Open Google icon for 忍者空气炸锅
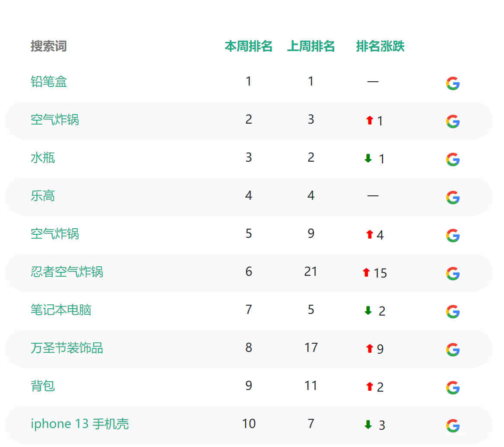 453,274
